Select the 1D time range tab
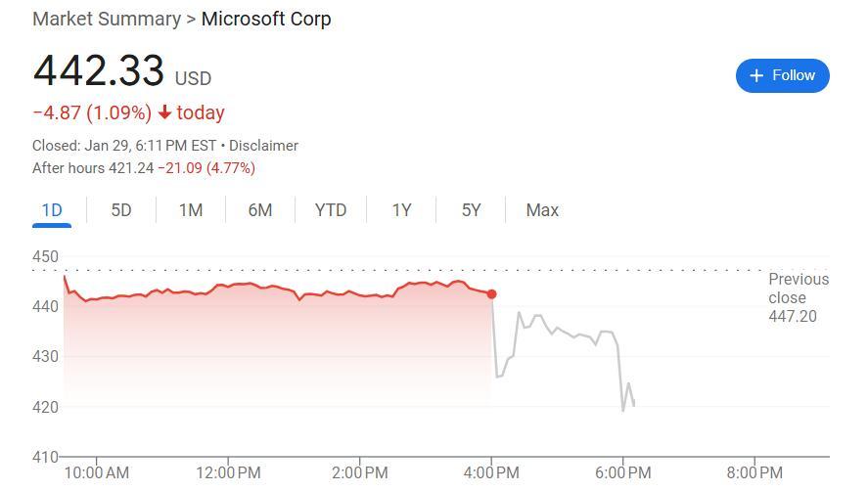The image size is (868, 491). 52,210
